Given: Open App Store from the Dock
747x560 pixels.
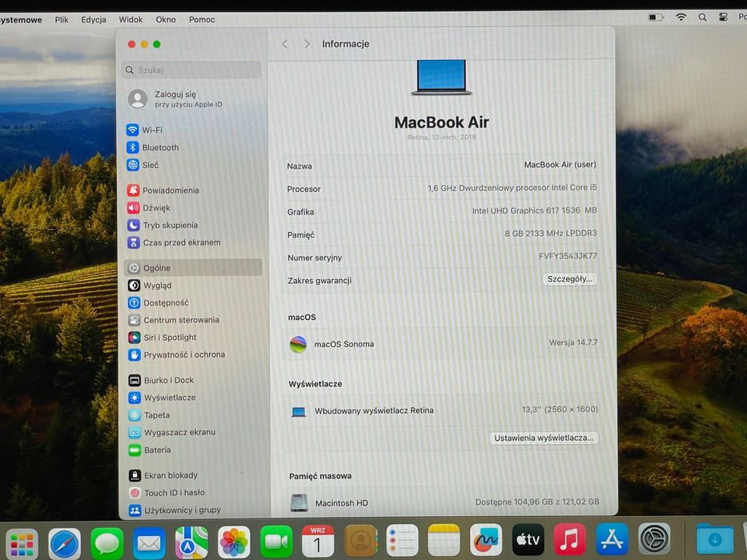Looking at the screenshot, I should (x=612, y=539).
